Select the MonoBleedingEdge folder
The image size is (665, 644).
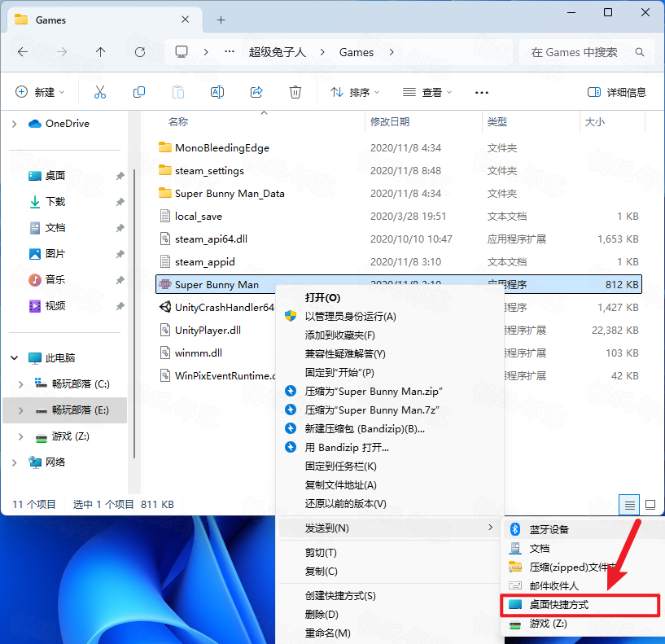click(x=222, y=147)
